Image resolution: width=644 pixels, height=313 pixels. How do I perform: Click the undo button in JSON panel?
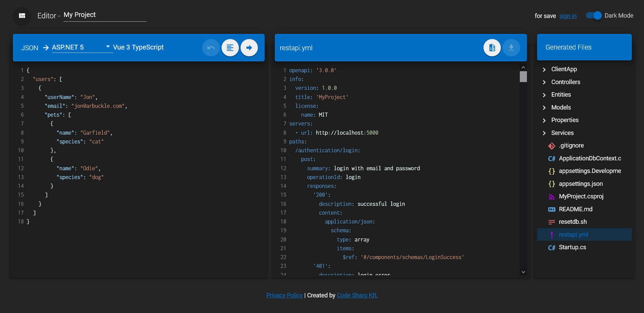[x=211, y=48]
